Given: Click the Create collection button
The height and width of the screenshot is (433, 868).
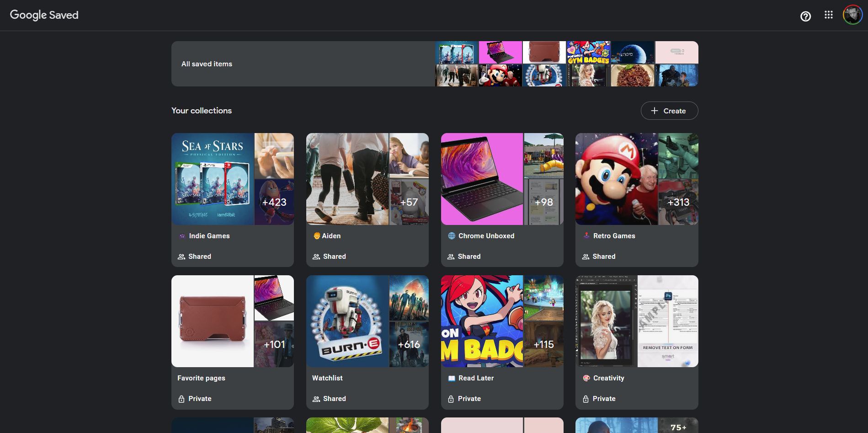Looking at the screenshot, I should tap(669, 111).
